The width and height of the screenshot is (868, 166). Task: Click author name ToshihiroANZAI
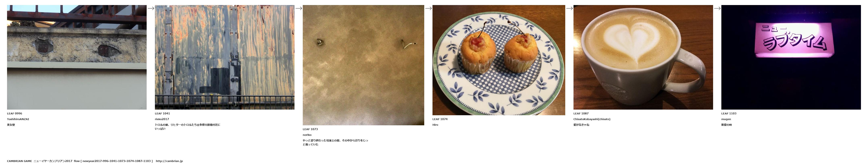click(18, 119)
